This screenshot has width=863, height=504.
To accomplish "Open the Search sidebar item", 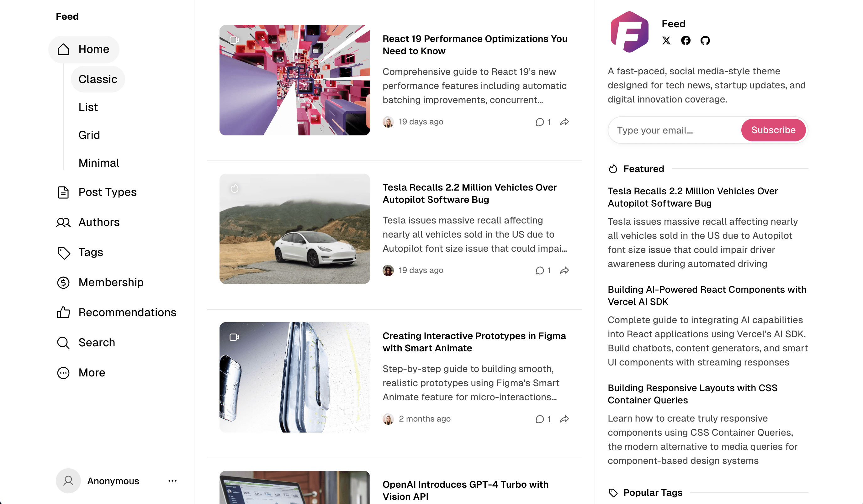I will click(86, 342).
